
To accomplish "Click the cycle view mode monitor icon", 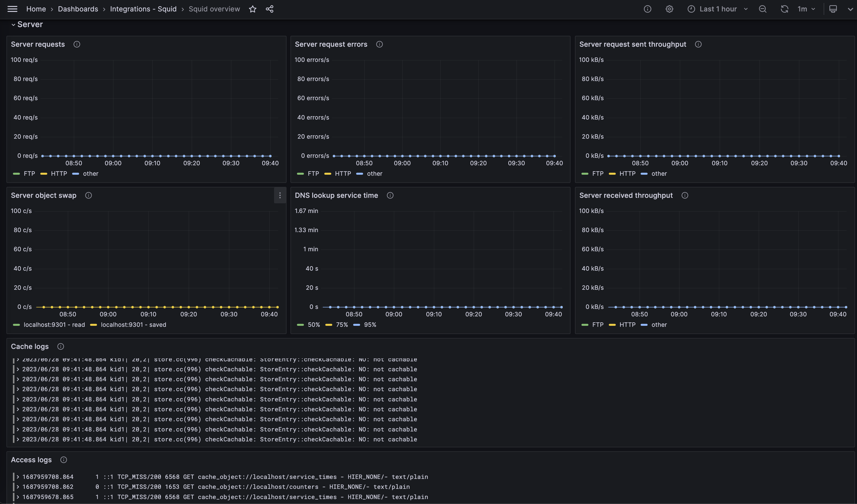I will click(x=833, y=9).
